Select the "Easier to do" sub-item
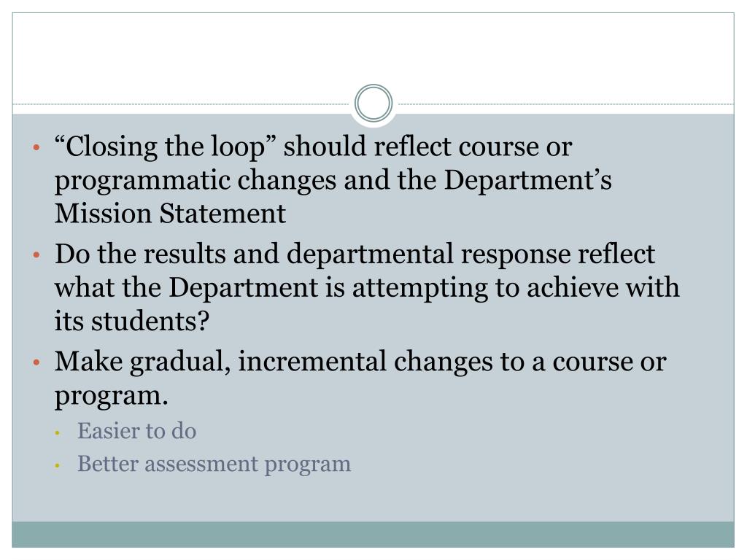The width and height of the screenshot is (747, 560). (136, 431)
